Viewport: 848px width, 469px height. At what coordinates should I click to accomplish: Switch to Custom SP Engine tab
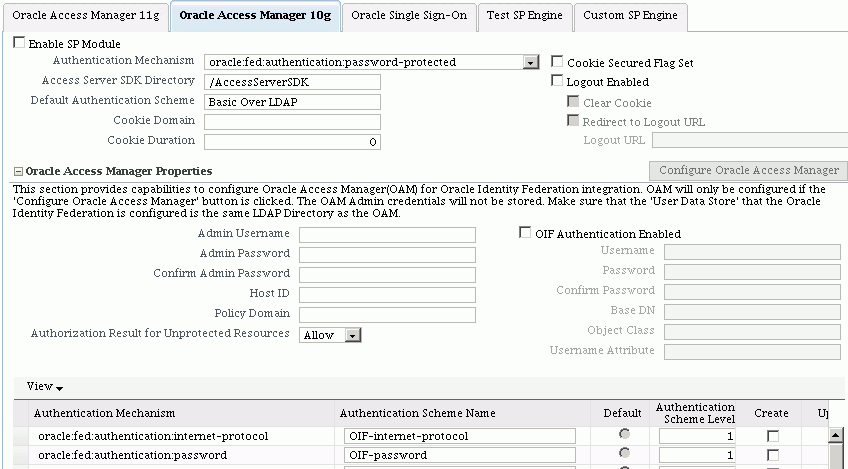tap(630, 16)
